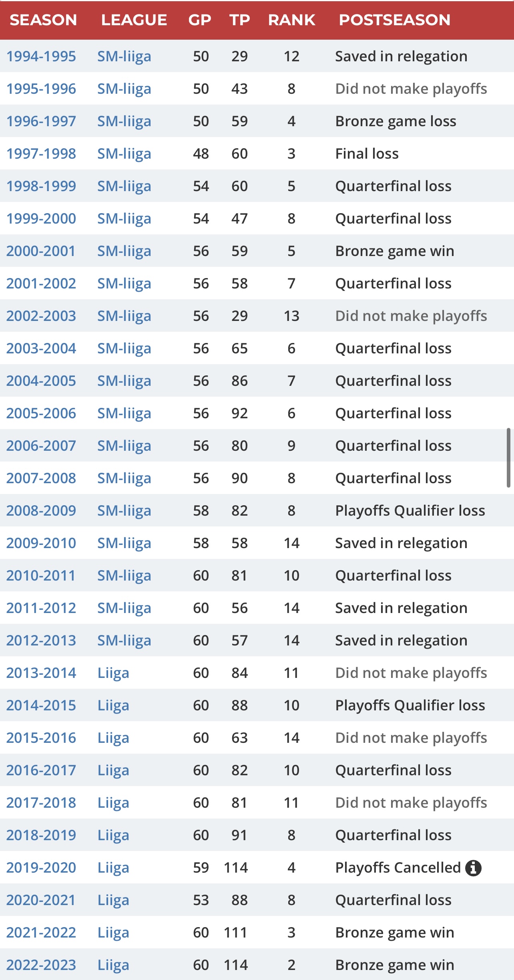The width and height of the screenshot is (514, 980).
Task: Click SM-liiga link in 2012-2013 row
Action: [124, 641]
